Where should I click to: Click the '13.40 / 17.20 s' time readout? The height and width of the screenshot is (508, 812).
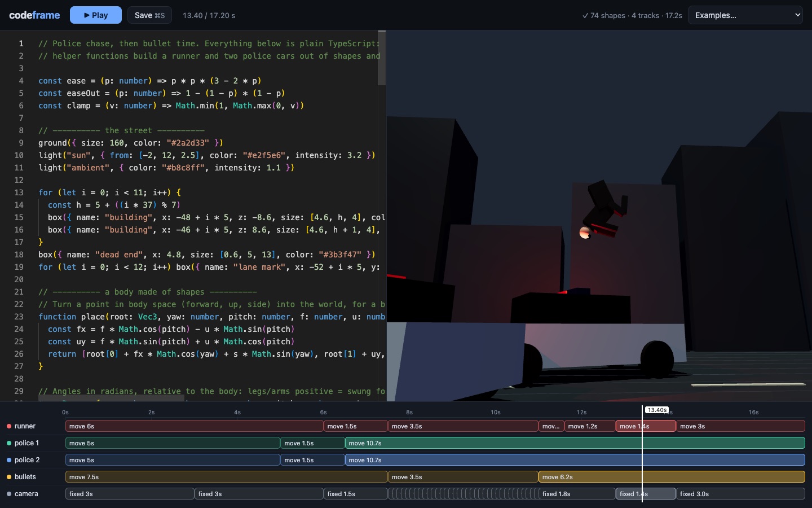(209, 15)
